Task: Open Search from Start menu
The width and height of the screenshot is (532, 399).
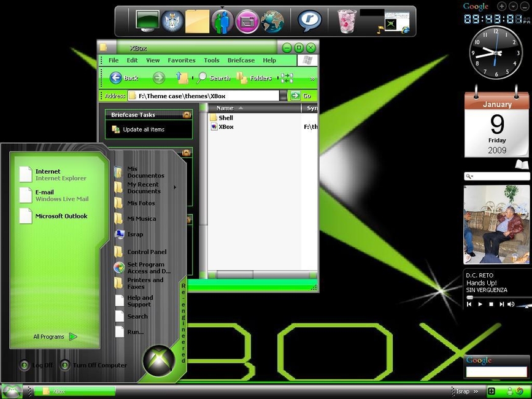Action: click(131, 316)
